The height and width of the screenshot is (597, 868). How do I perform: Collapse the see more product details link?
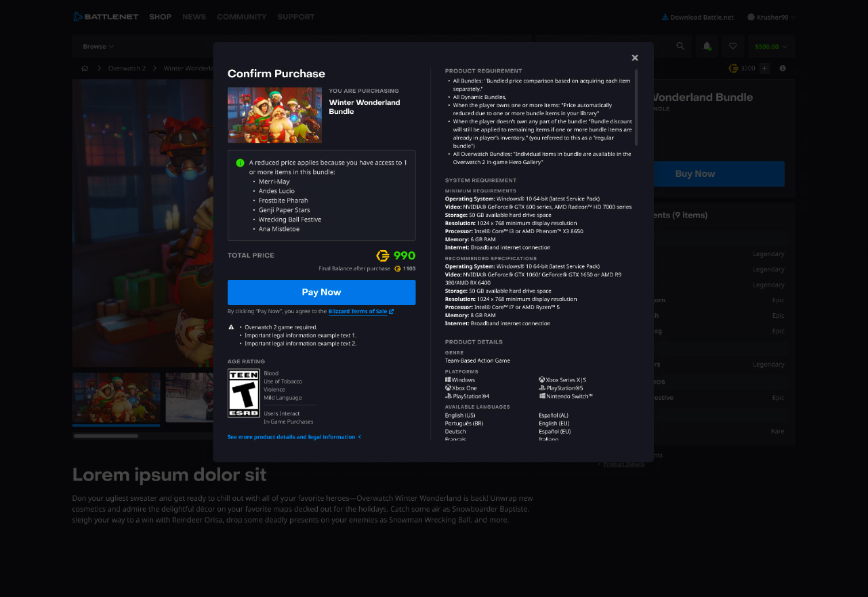click(x=294, y=437)
